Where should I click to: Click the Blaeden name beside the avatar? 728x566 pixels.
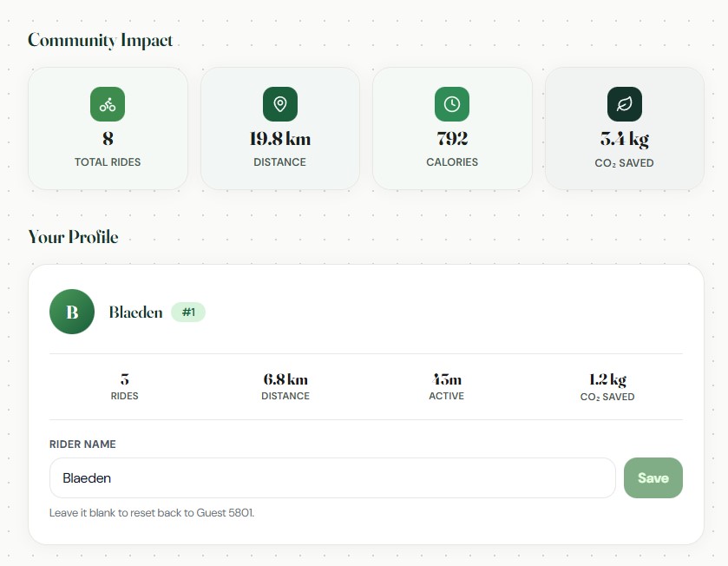coord(135,313)
